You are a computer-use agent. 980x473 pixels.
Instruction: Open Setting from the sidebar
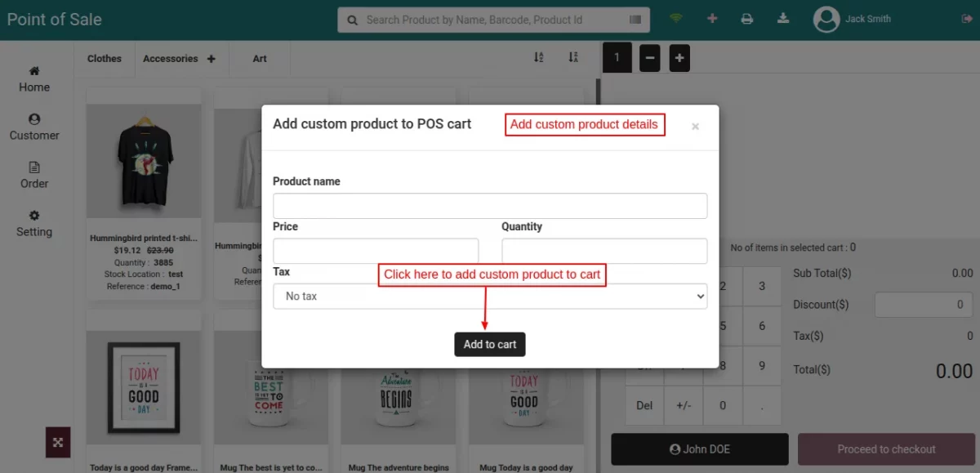[34, 223]
